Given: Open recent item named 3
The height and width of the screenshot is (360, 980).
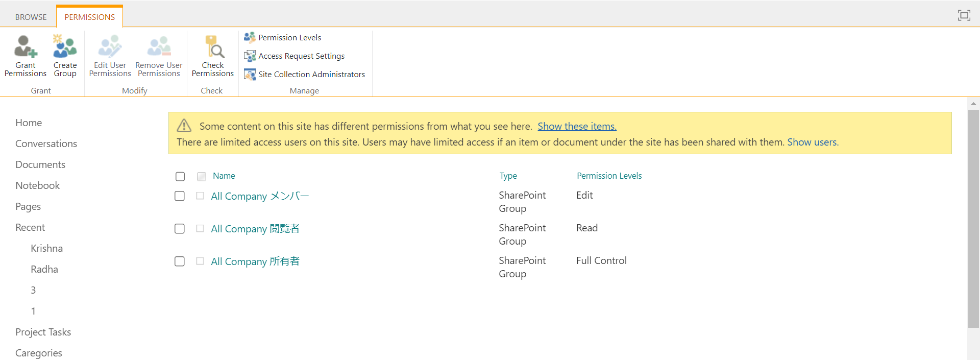Looking at the screenshot, I should point(33,290).
